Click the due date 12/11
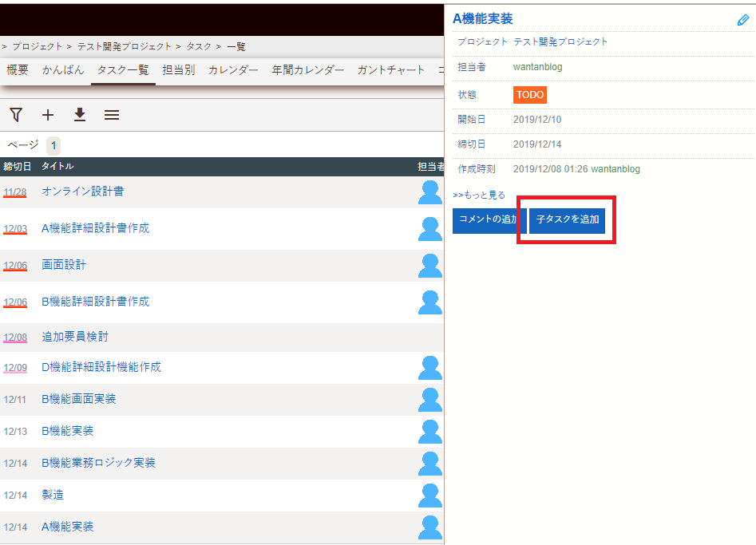Screen dimensions: 756x545 [15, 400]
